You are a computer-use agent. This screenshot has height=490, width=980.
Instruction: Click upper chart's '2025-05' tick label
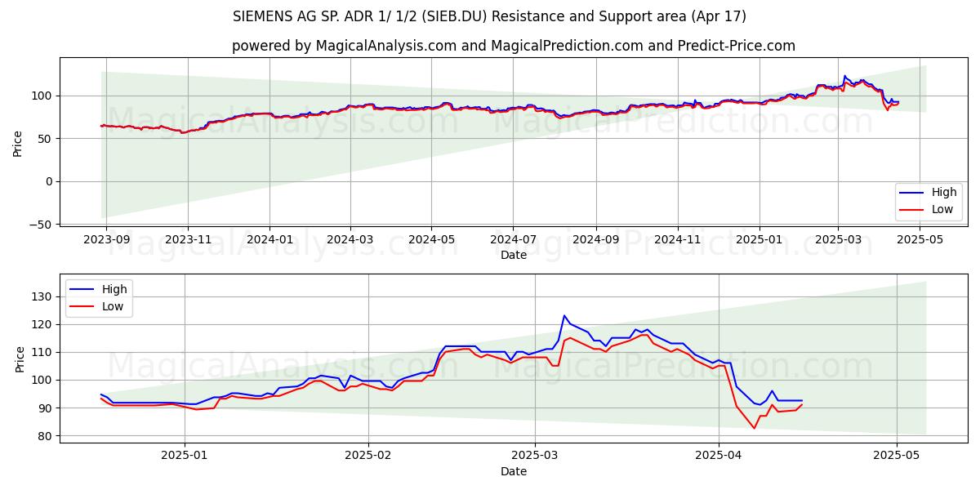pyautogui.click(x=920, y=240)
